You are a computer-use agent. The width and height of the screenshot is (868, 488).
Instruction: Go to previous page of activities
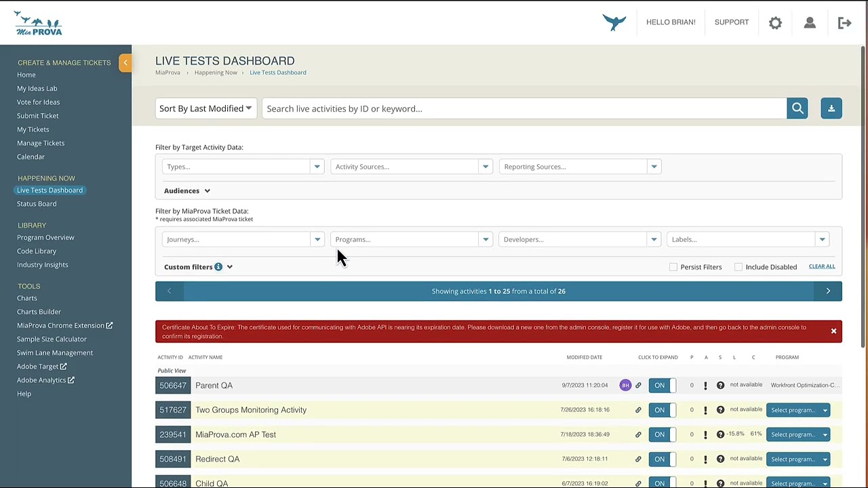click(169, 291)
